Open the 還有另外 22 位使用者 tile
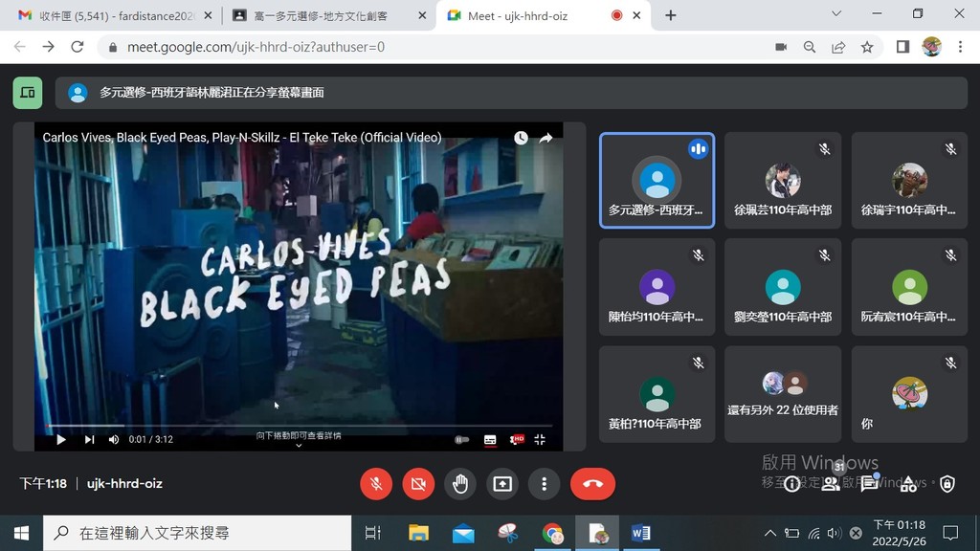Screen dimensions: 980x551 [783, 394]
